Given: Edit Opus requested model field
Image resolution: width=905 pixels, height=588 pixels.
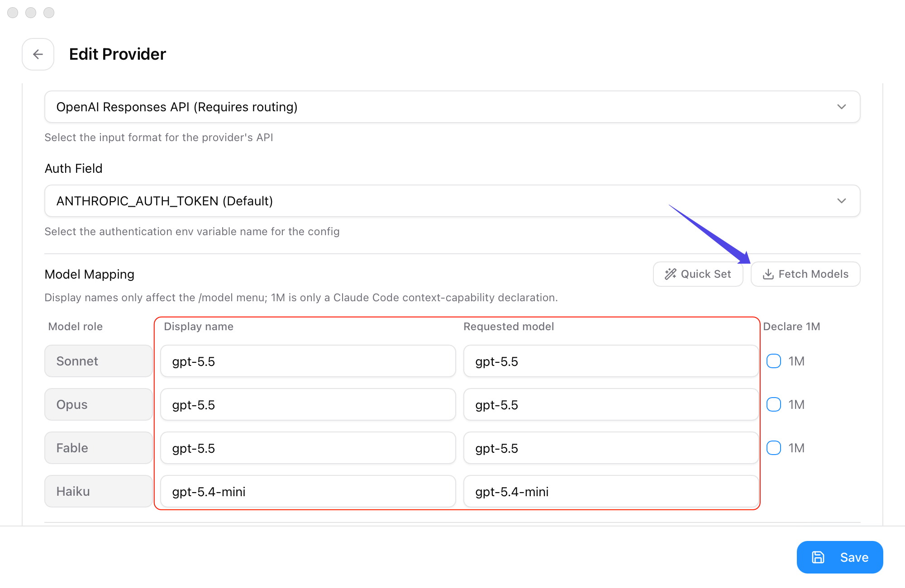Looking at the screenshot, I should [611, 404].
